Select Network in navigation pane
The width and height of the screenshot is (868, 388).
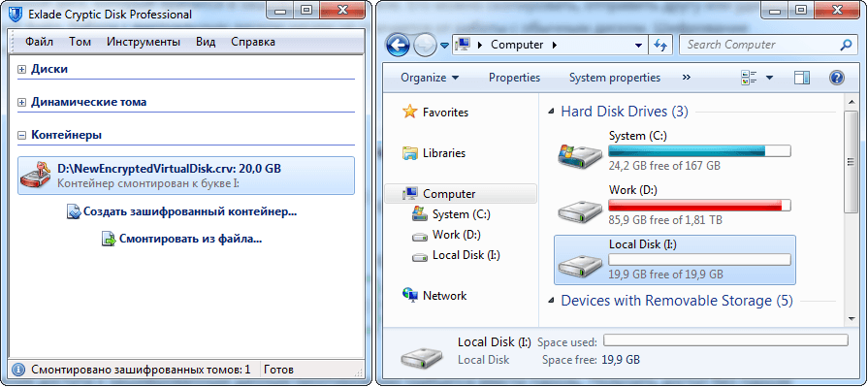[x=444, y=296]
